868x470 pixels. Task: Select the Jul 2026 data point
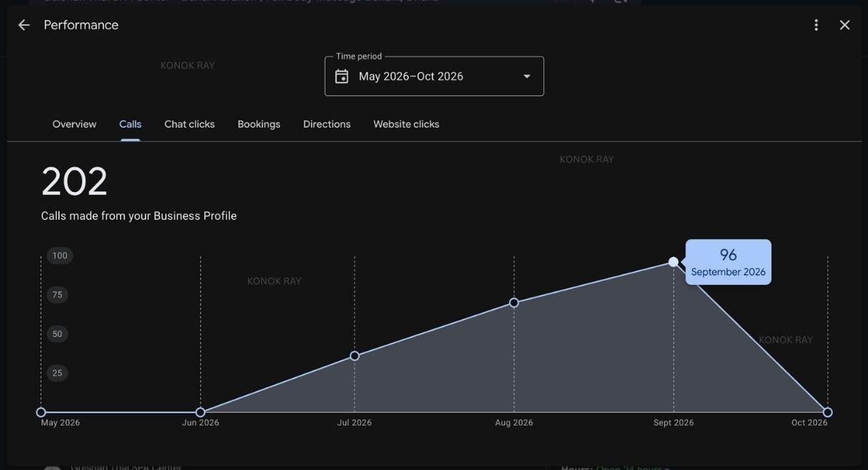pyautogui.click(x=355, y=356)
